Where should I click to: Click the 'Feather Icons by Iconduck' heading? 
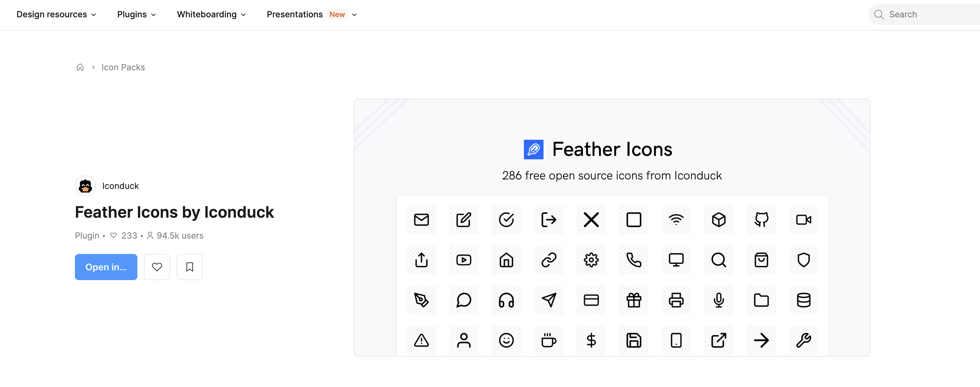pyautogui.click(x=174, y=212)
